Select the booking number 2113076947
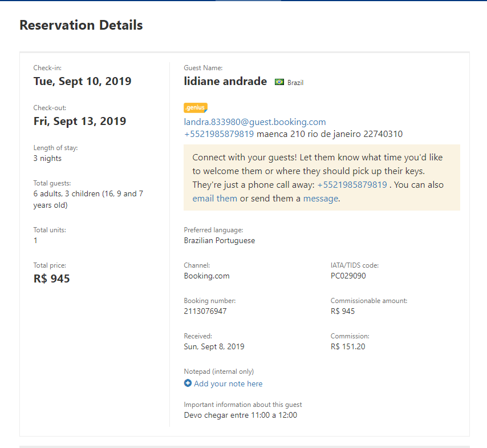The height and width of the screenshot is (448, 487). click(x=205, y=311)
